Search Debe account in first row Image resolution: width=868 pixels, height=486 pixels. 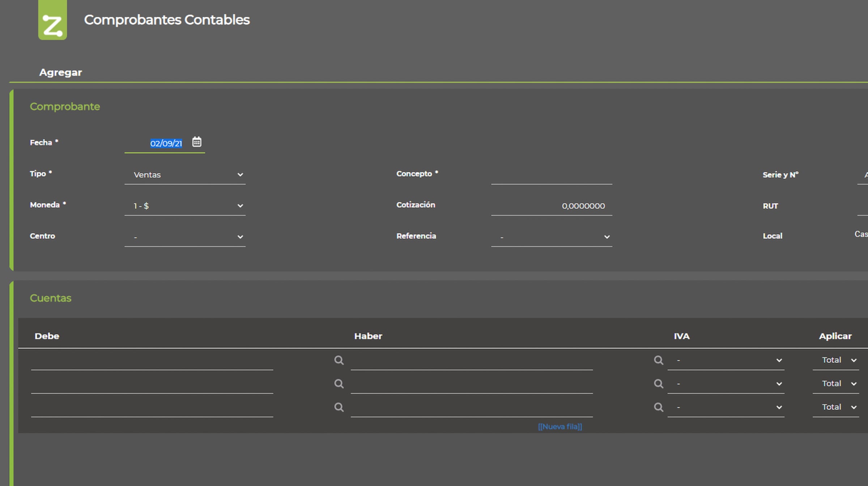tap(339, 360)
